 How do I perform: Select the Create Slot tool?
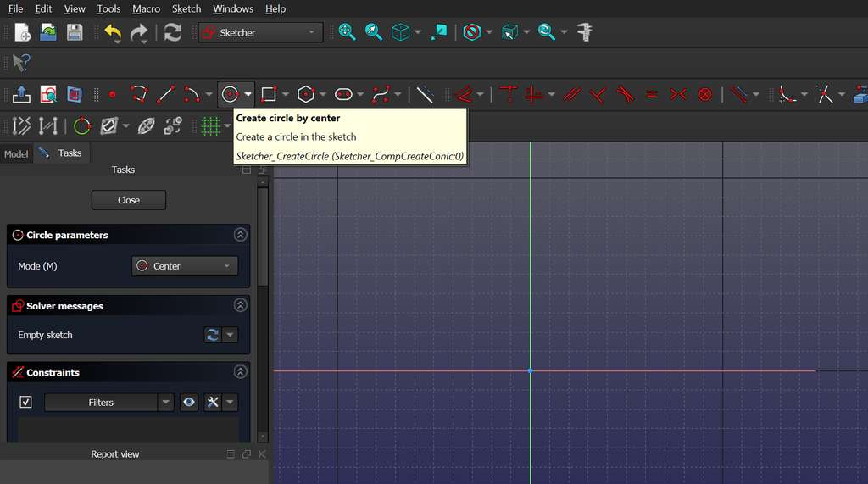pyautogui.click(x=343, y=95)
